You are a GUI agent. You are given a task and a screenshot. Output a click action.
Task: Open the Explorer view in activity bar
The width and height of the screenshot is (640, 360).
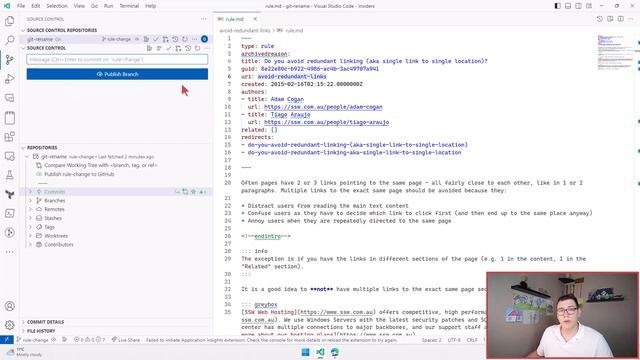[9, 21]
